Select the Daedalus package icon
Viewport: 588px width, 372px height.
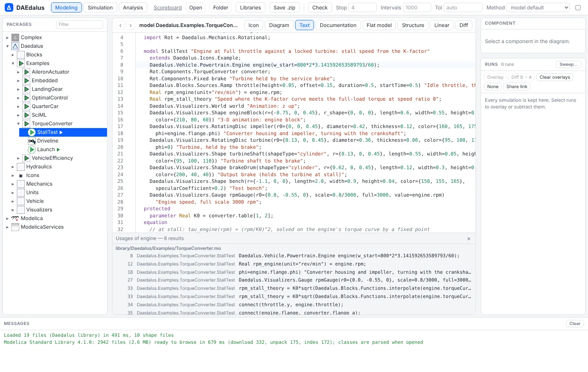(15, 46)
